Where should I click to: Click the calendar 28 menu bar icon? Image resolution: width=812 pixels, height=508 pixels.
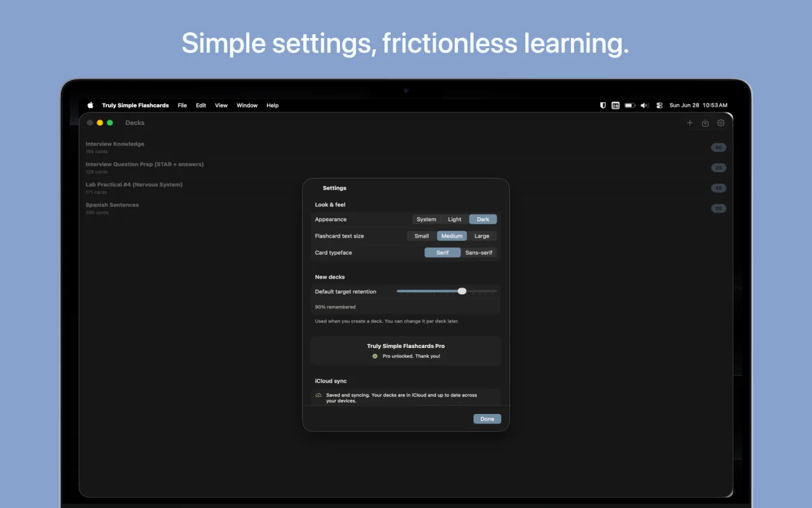[615, 105]
